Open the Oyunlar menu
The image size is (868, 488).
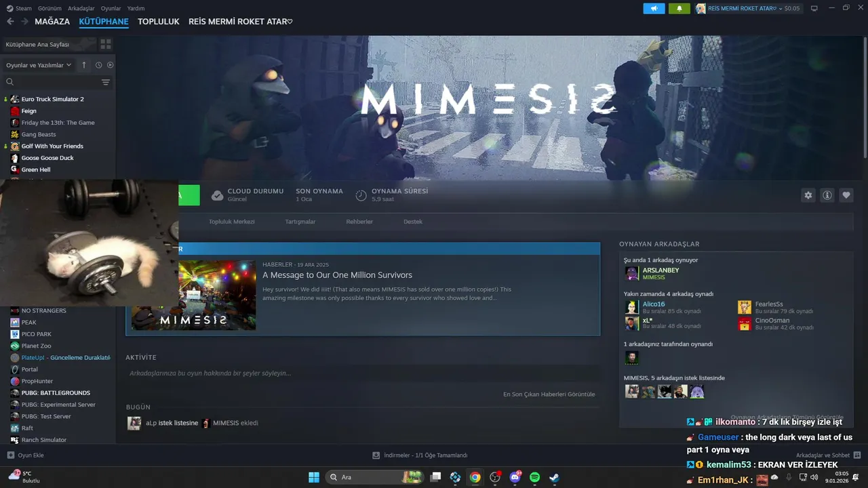coord(111,8)
